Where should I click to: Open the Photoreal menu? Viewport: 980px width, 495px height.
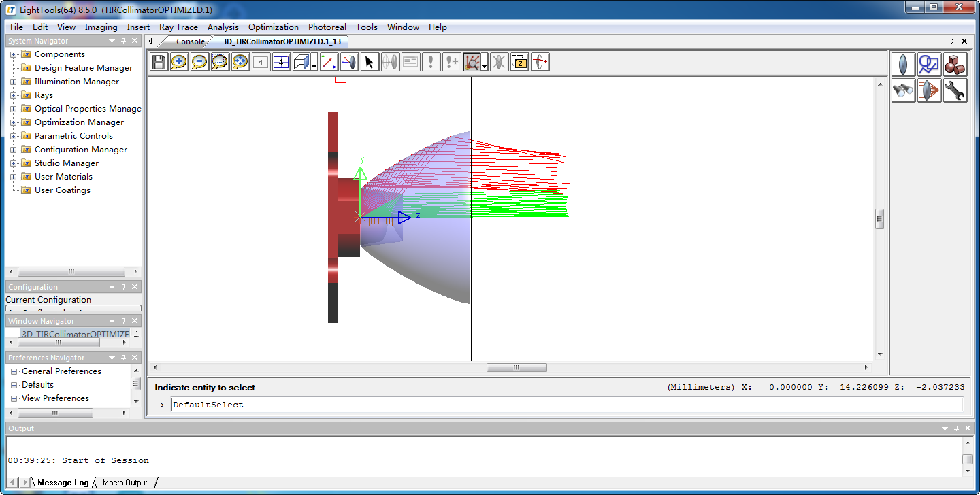click(x=327, y=27)
